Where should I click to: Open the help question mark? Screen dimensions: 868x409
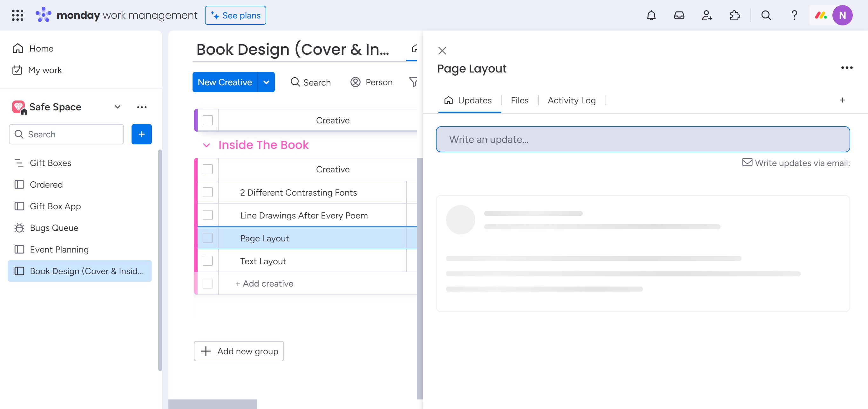794,15
